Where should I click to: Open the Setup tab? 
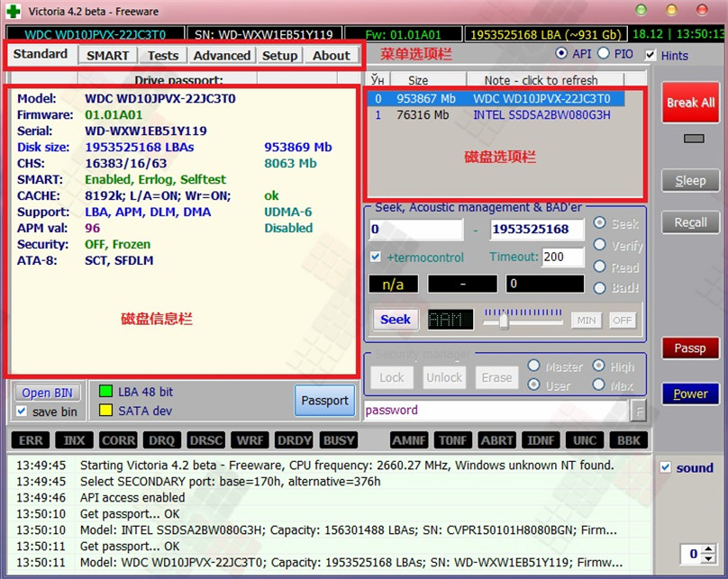pos(280,56)
